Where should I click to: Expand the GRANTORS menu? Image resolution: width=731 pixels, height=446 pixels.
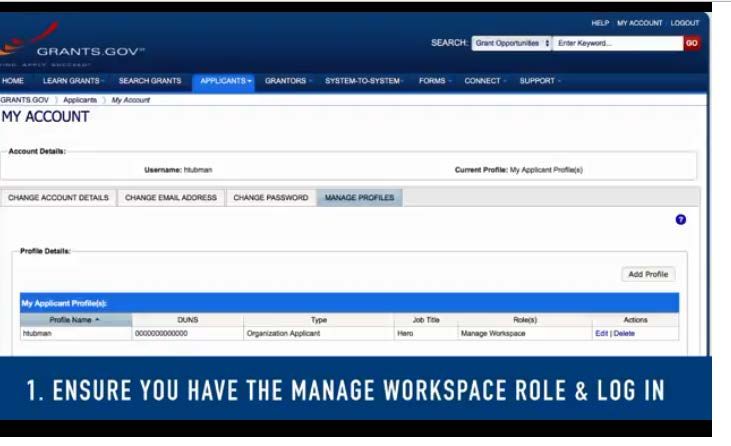coord(287,81)
